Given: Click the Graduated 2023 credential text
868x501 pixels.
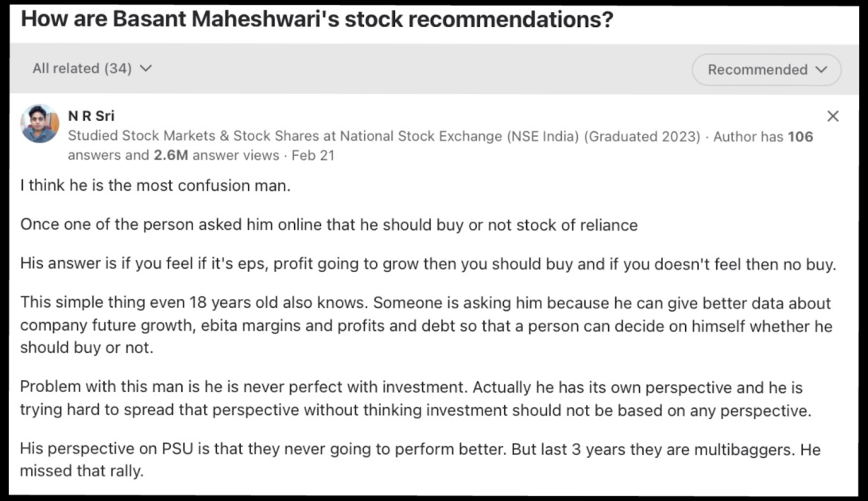Looking at the screenshot, I should coord(642,137).
